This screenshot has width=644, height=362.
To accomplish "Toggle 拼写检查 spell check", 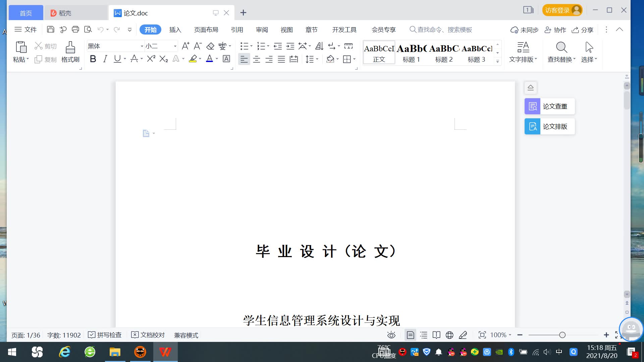I will tap(105, 335).
